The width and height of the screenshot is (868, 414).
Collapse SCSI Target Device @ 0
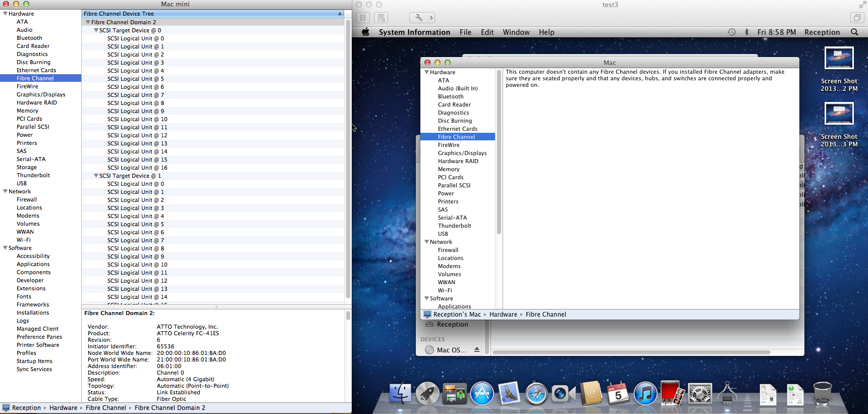point(96,30)
